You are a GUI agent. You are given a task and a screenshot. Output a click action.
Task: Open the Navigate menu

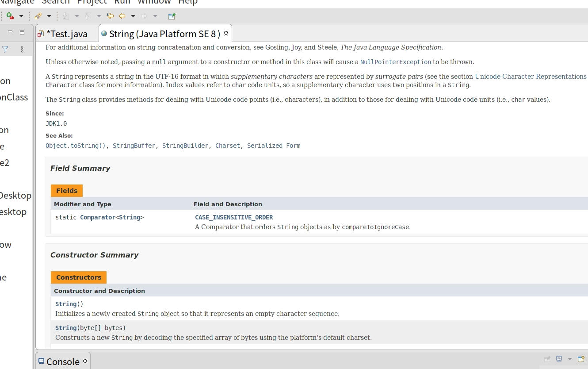click(17, 2)
